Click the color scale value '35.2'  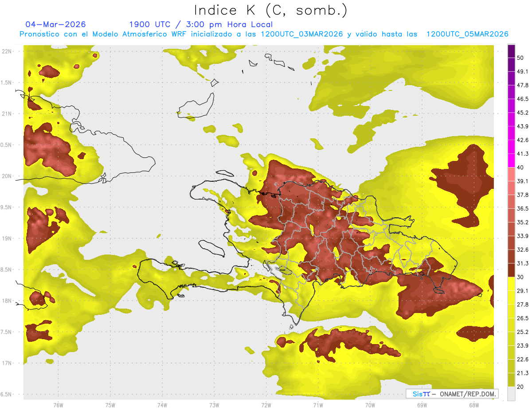[x=523, y=222]
